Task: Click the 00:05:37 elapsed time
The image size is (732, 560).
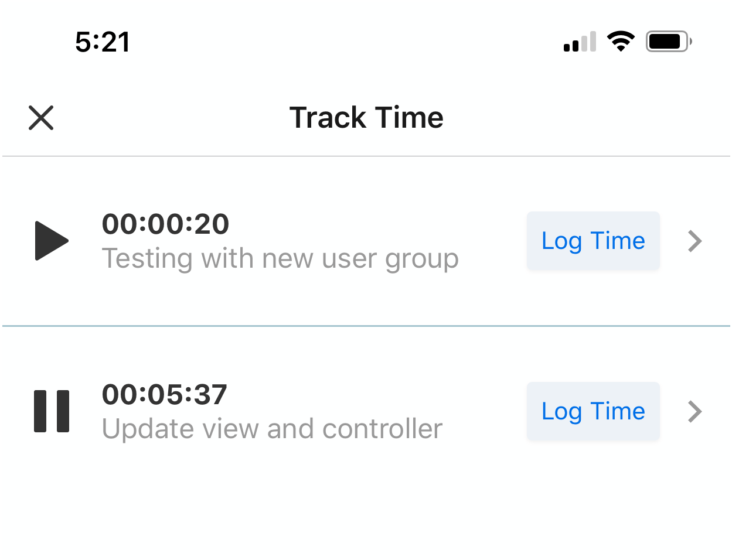Action: (x=165, y=394)
